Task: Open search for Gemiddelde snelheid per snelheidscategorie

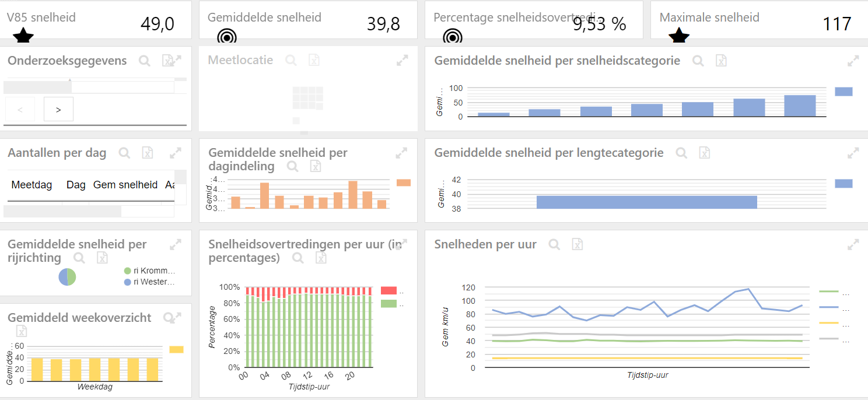Action: pyautogui.click(x=698, y=61)
